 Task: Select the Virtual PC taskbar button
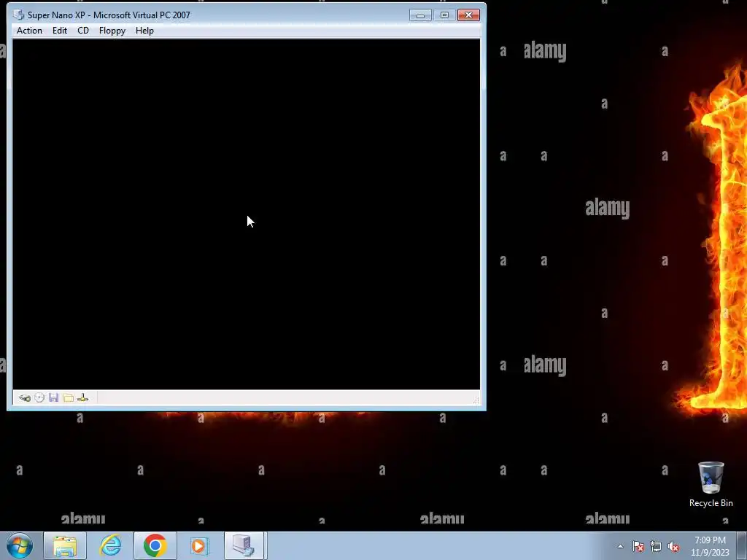[x=244, y=545]
